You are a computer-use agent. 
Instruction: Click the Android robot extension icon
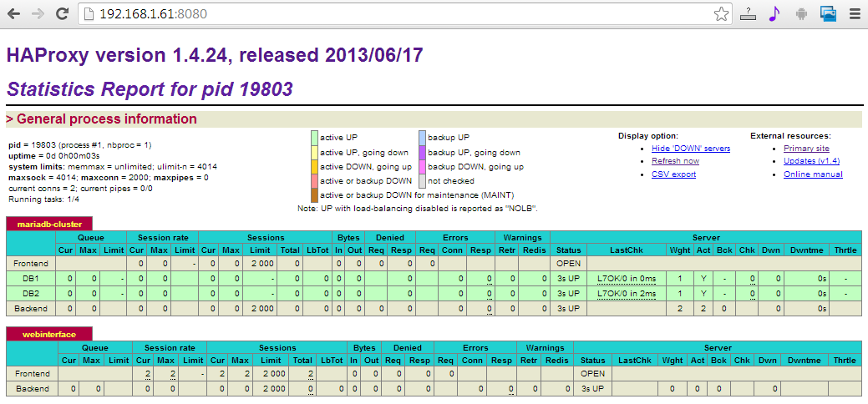801,14
